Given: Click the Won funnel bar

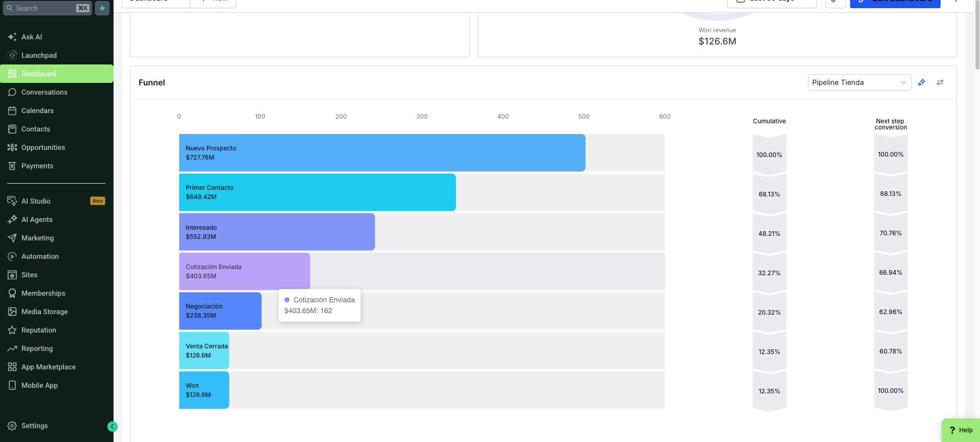Looking at the screenshot, I should click(204, 390).
